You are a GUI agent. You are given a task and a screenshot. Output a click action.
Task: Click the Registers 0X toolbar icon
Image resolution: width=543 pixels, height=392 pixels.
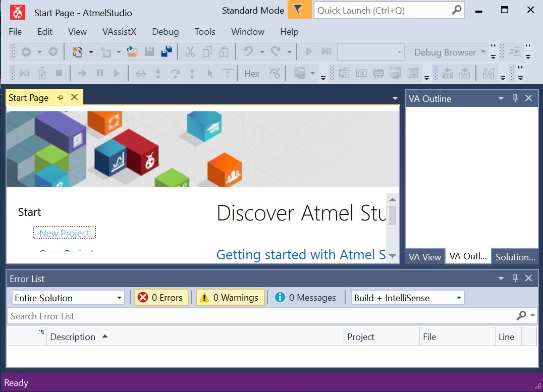[361, 73]
